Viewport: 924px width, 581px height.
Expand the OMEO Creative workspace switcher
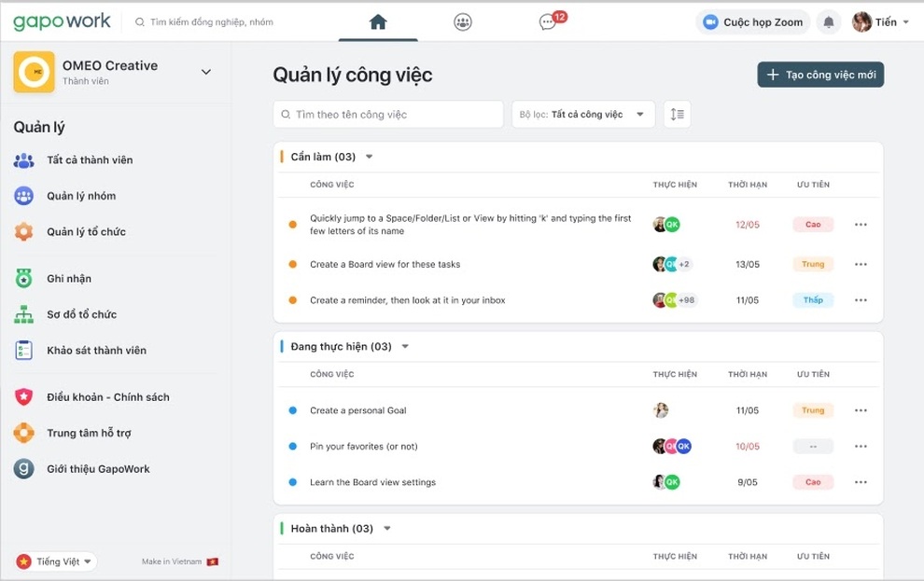point(206,72)
